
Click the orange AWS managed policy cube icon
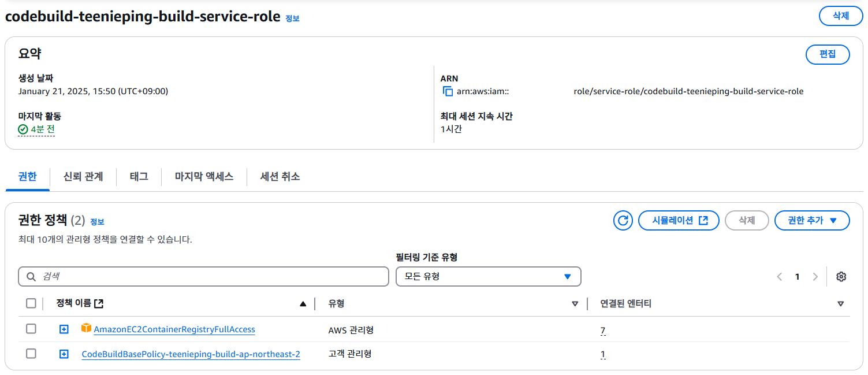(x=86, y=328)
